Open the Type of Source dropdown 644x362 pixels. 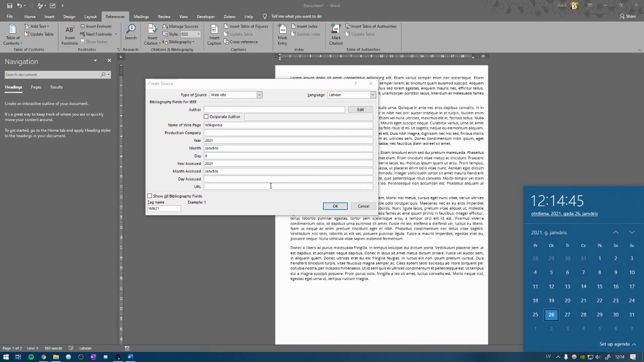[259, 95]
